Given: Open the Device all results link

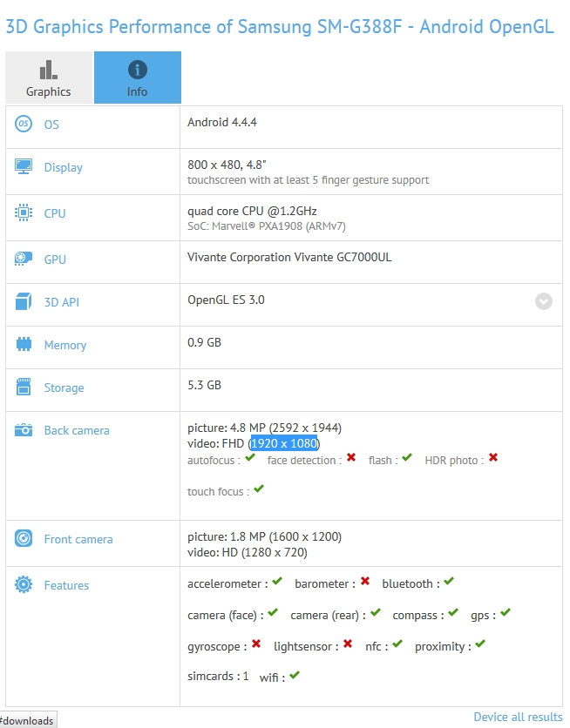Looking at the screenshot, I should (518, 717).
